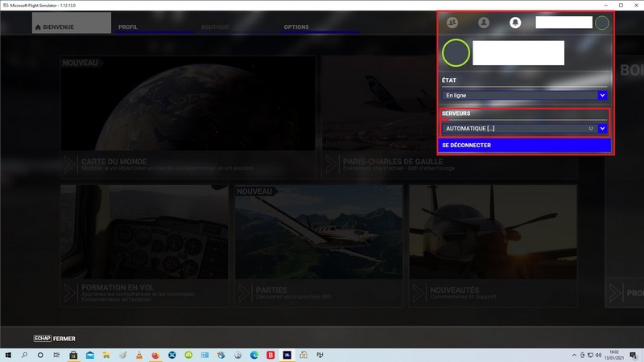Screen dimensions: 644x362
Task: Open the Parties challenges tile
Action: click(319, 245)
